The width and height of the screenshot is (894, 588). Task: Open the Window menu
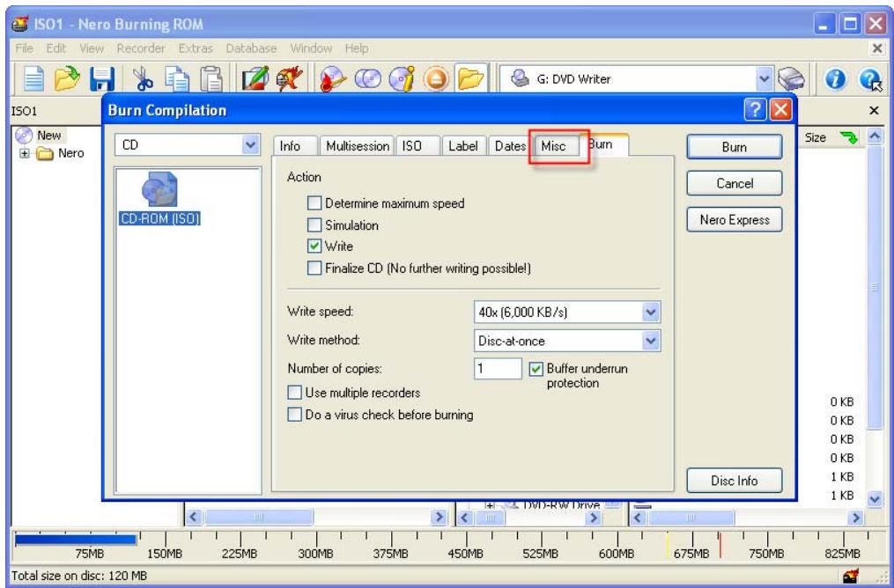coord(311,48)
